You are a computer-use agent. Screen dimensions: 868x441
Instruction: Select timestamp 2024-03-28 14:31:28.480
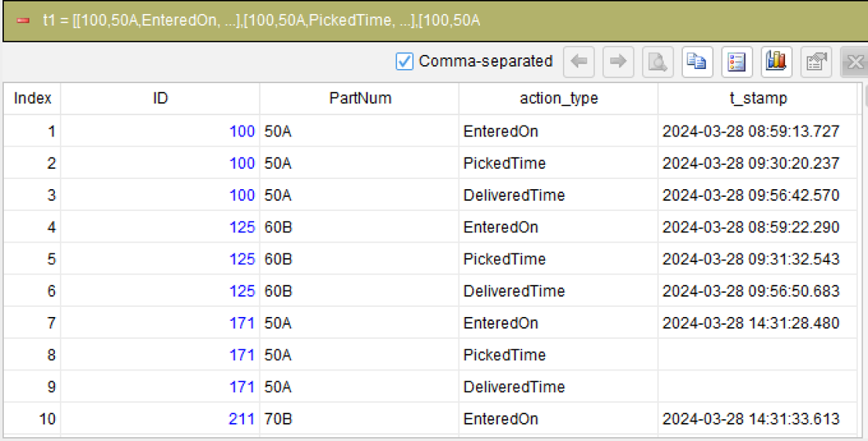750,323
